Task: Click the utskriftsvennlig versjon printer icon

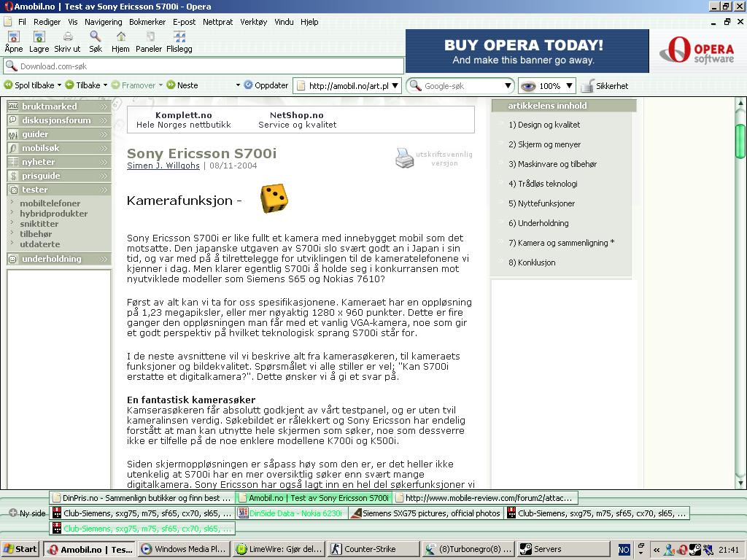Action: click(404, 158)
